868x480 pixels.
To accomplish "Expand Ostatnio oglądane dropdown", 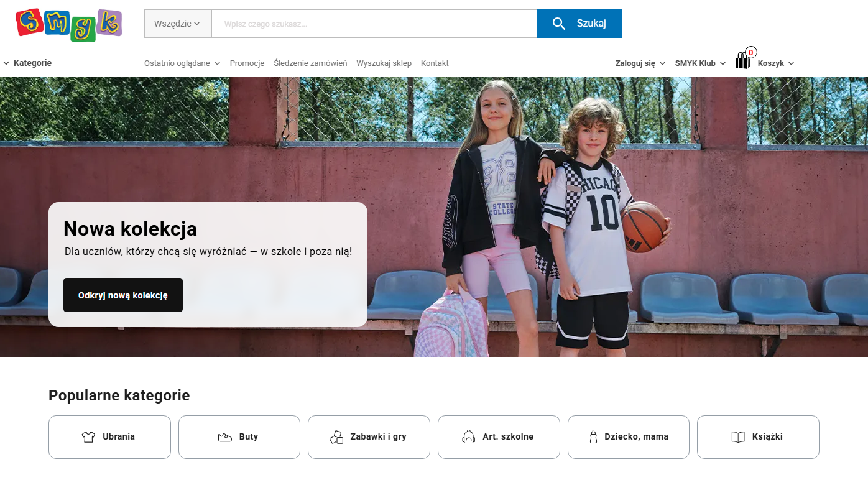I will 182,63.
